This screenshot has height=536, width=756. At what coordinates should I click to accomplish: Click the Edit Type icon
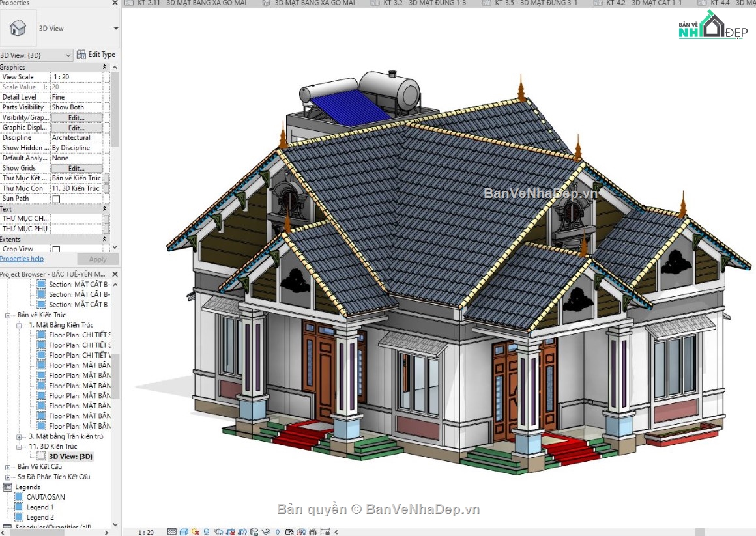tap(81, 55)
